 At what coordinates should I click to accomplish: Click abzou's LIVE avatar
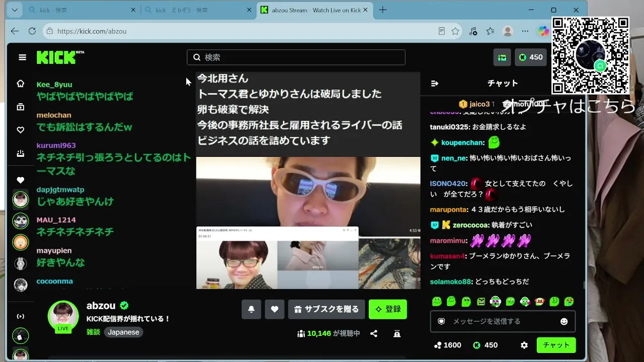(x=63, y=316)
